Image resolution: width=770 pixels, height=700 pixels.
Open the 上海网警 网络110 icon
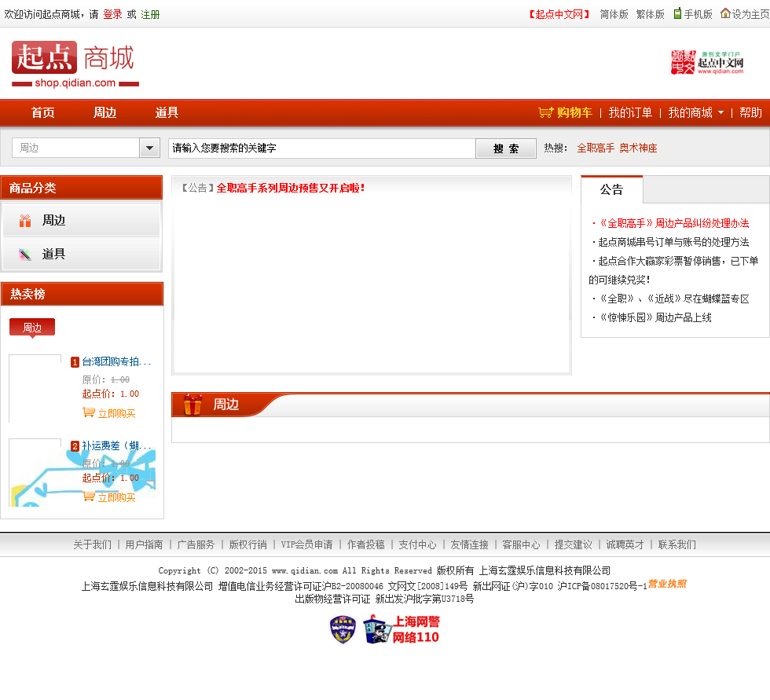(401, 629)
